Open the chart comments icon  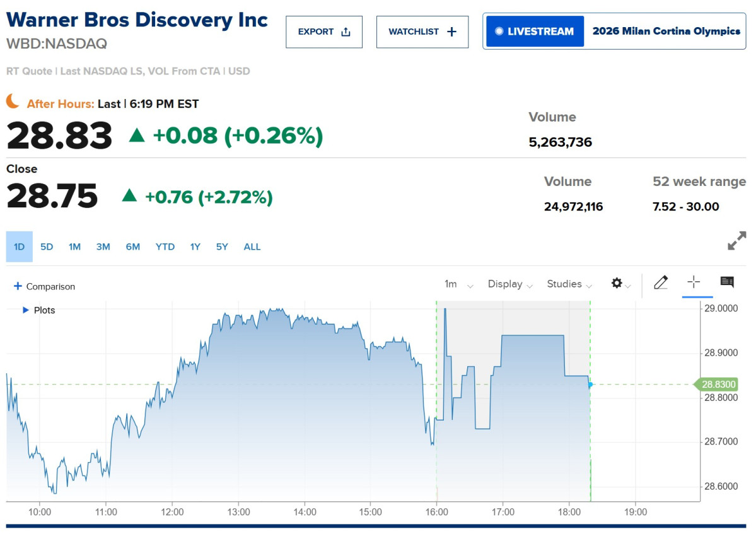(x=727, y=282)
